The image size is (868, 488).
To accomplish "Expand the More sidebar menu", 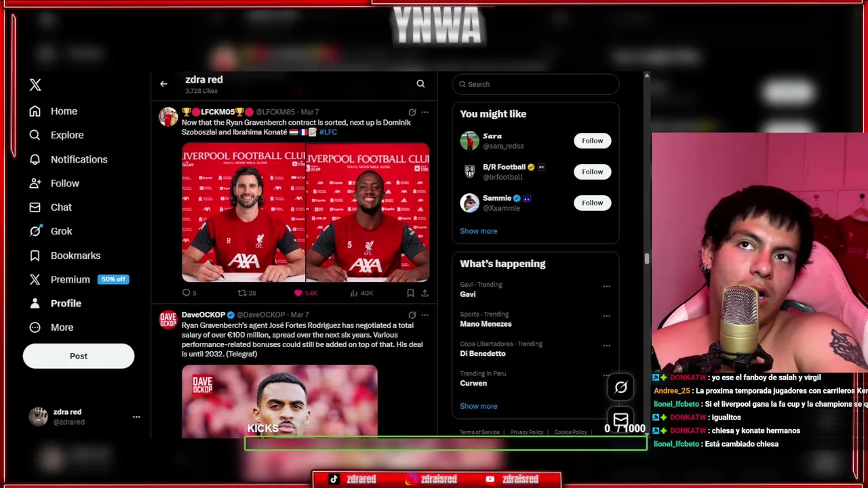I will pos(52,327).
